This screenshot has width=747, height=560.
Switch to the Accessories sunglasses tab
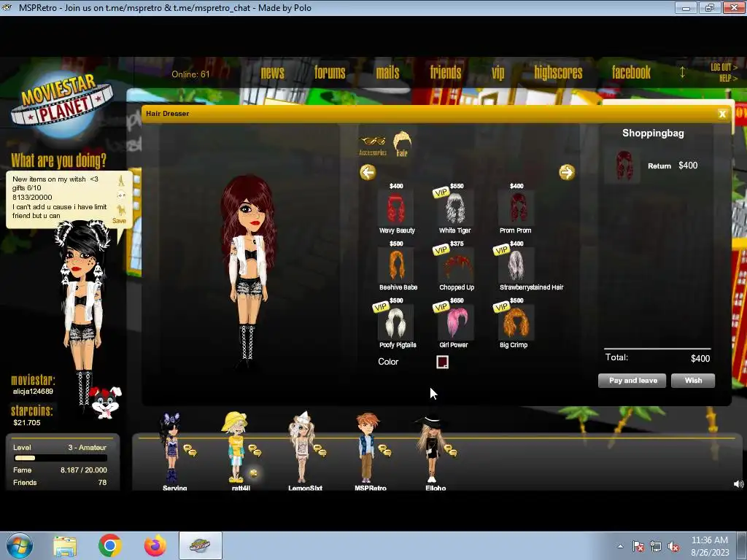373,146
